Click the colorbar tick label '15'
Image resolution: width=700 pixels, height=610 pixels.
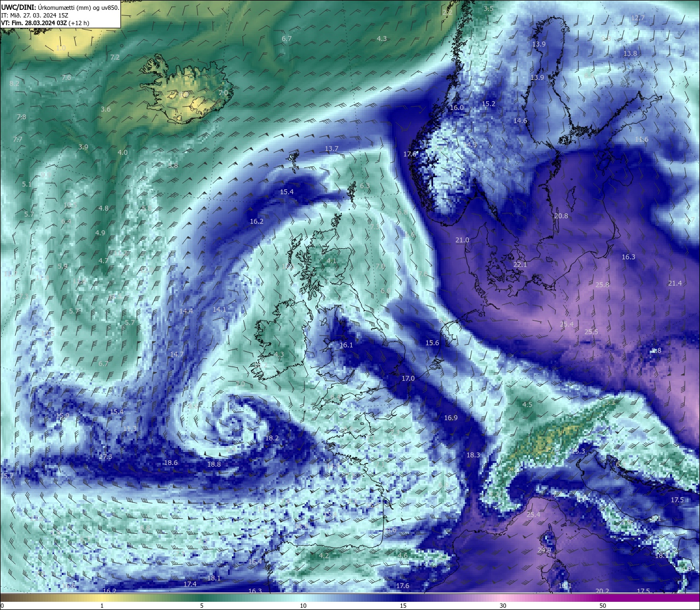coord(402,606)
